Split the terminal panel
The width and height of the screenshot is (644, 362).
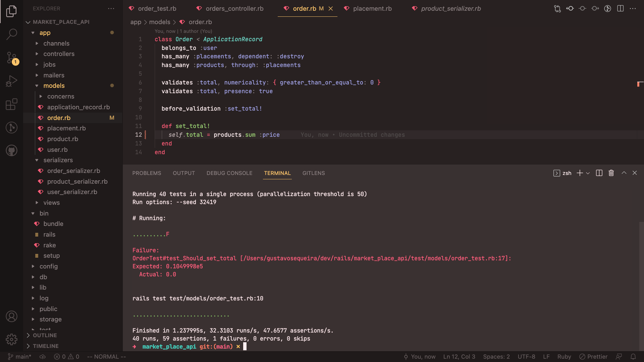(x=599, y=173)
